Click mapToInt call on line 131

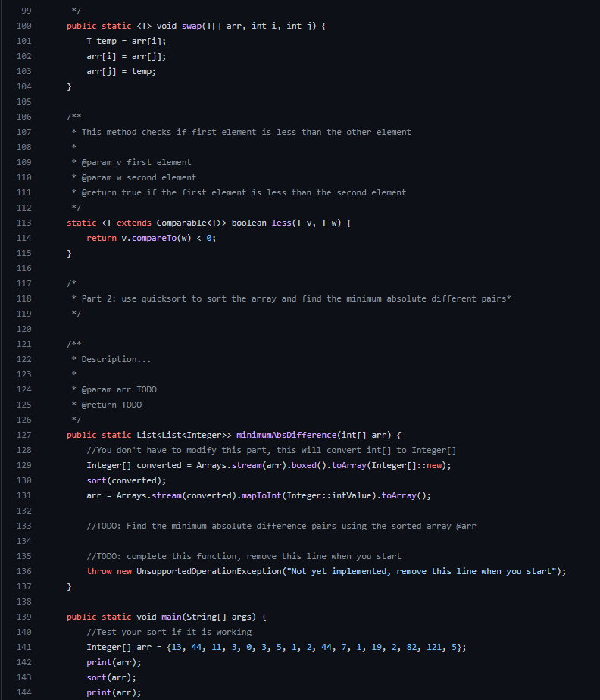(x=261, y=495)
